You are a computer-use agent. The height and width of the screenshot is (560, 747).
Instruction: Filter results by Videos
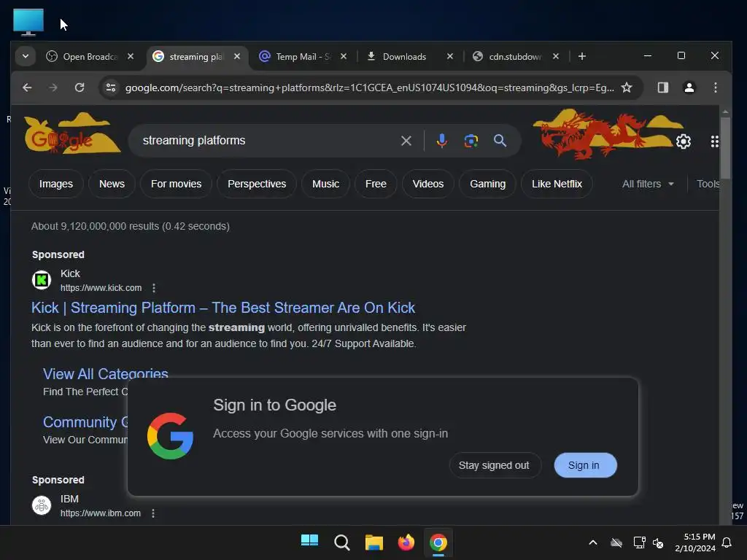point(427,184)
